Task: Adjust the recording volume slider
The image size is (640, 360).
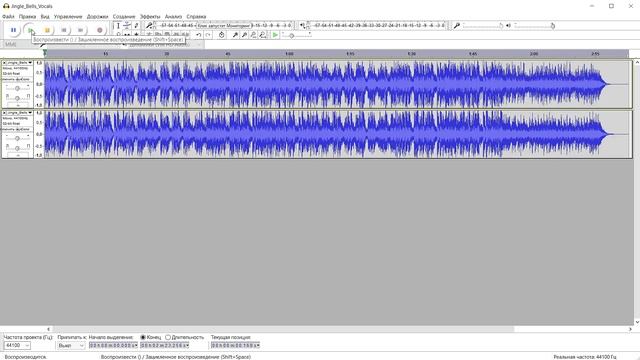Action: tap(483, 26)
